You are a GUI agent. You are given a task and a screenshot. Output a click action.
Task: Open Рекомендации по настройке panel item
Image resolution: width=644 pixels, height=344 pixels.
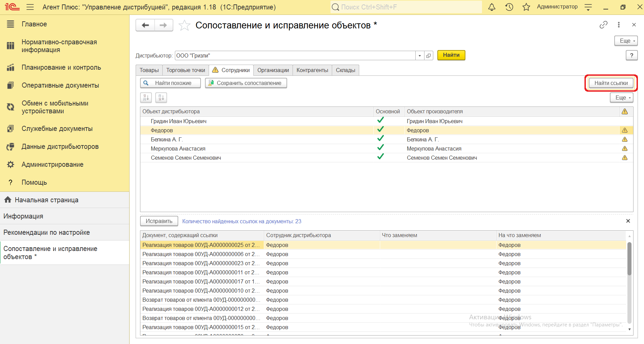(65, 232)
